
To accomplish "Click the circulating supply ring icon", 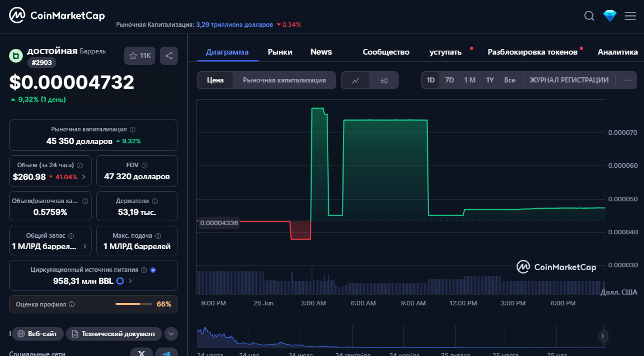I will point(120,281).
